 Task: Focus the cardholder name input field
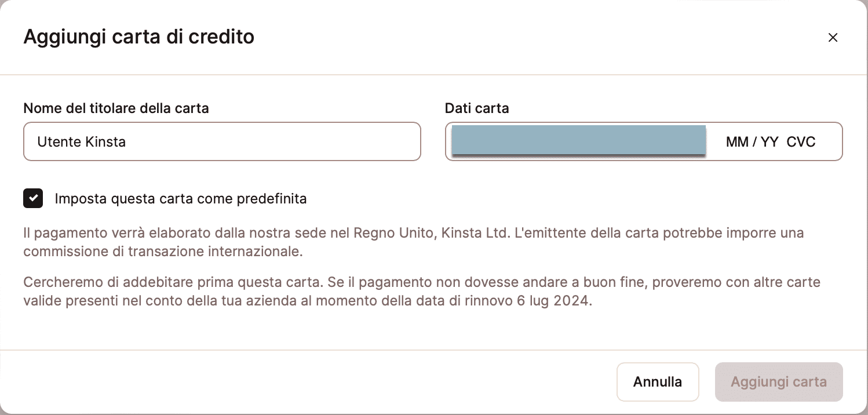click(x=222, y=141)
